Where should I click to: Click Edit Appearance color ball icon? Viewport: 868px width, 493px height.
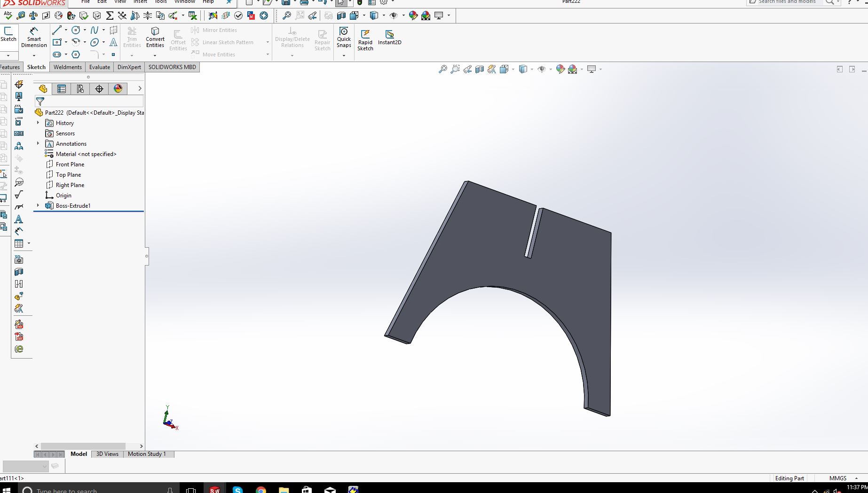tap(560, 69)
